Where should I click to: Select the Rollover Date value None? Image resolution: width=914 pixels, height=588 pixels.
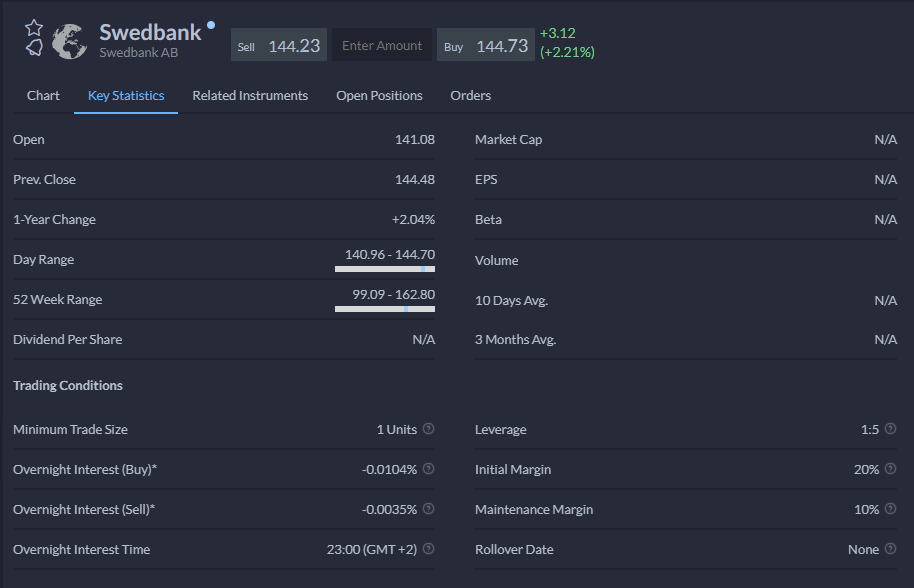863,550
